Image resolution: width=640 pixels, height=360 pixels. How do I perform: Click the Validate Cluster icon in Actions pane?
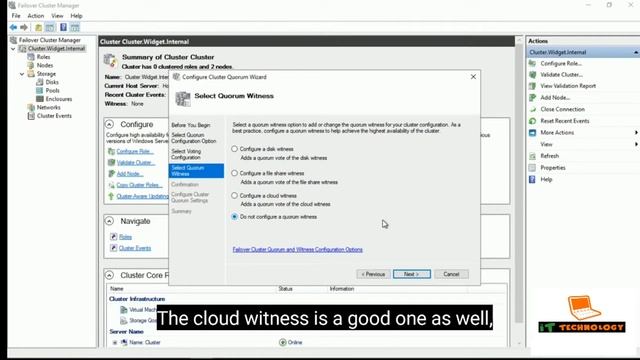(532, 75)
